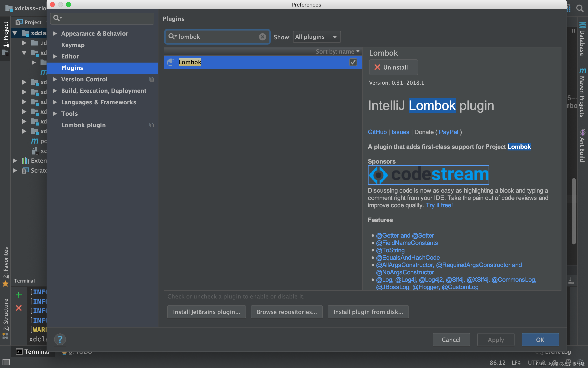
Task: Click the Lombok plugin project-level icon
Action: pos(151,125)
